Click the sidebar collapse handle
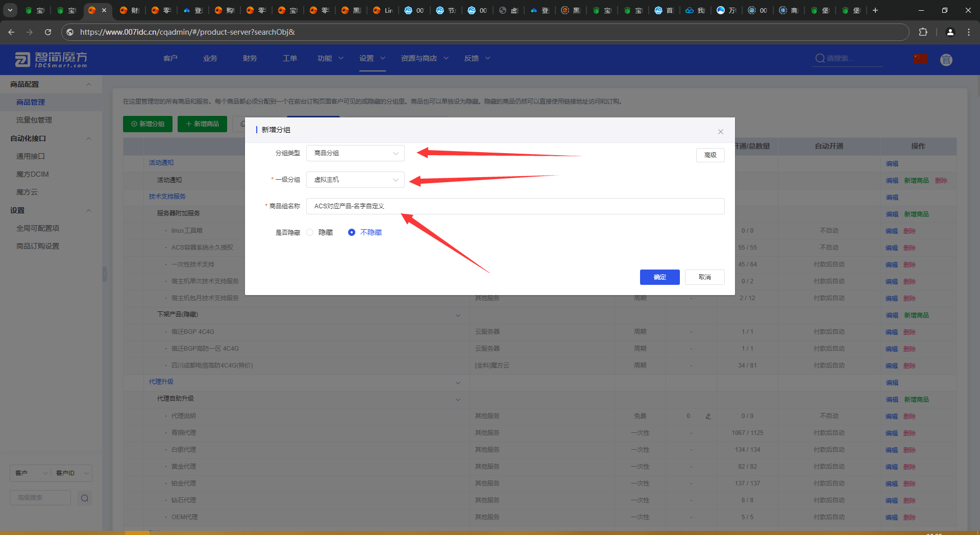Image resolution: width=980 pixels, height=535 pixels. coord(105,274)
